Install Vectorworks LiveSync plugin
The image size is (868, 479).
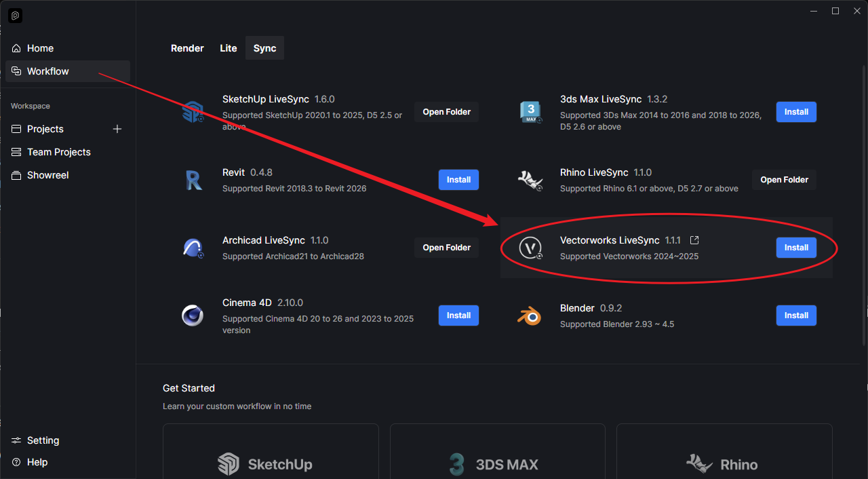coord(796,248)
